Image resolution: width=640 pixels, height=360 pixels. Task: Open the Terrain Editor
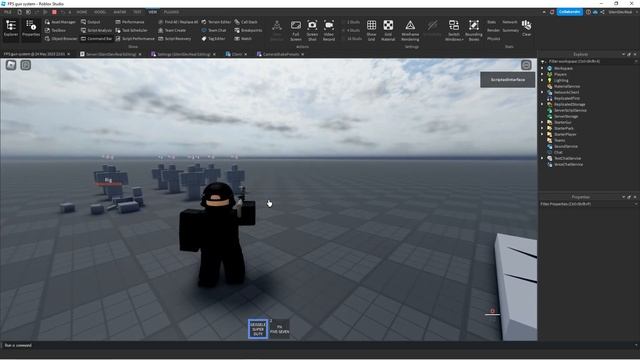pos(216,22)
